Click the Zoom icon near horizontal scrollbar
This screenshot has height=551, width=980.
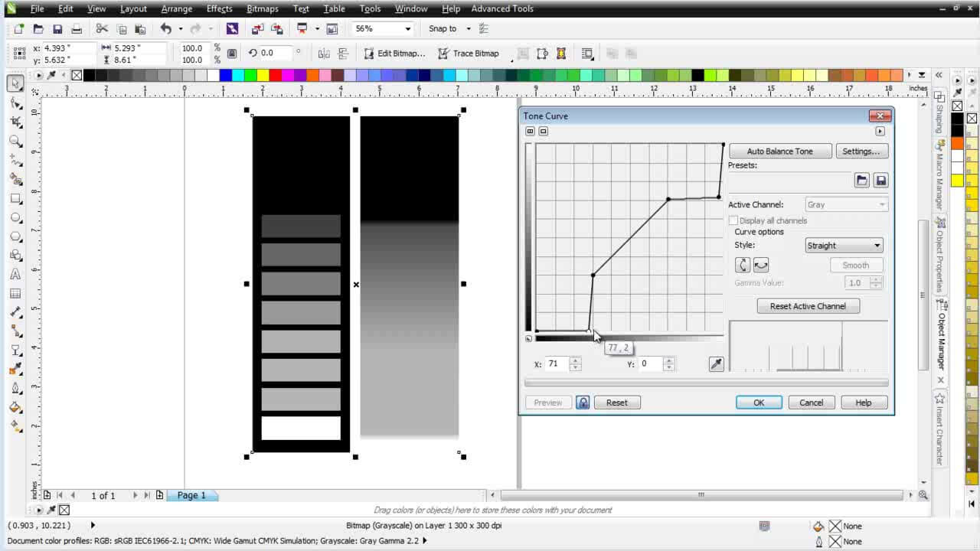coord(924,495)
